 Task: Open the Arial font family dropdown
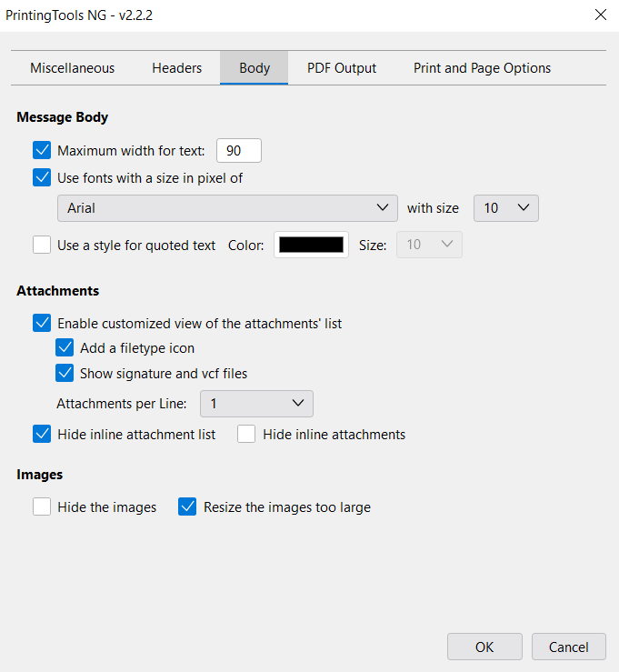pos(227,208)
